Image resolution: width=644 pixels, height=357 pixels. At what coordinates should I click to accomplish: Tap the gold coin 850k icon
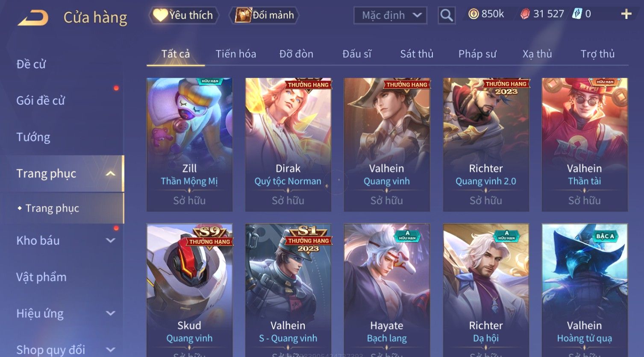(x=473, y=14)
